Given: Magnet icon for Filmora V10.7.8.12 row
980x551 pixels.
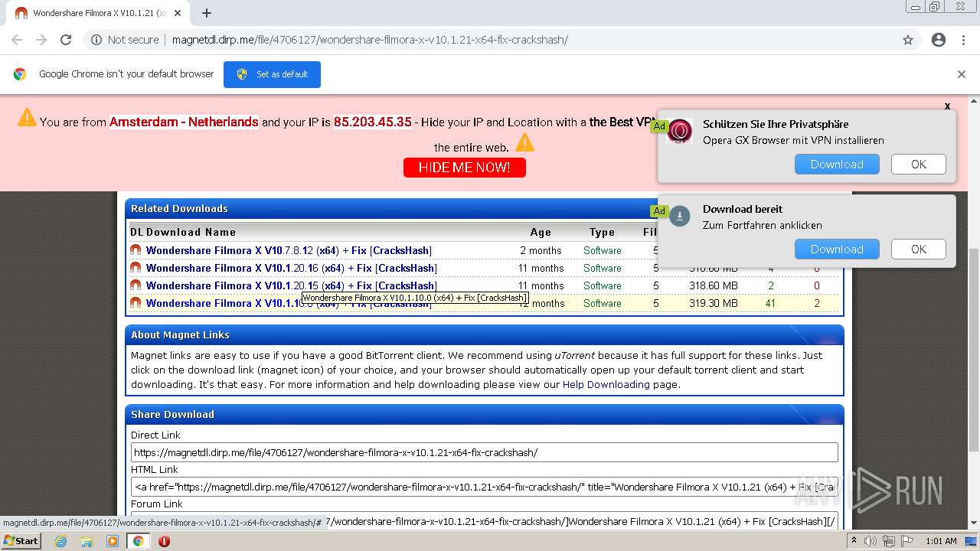Looking at the screenshot, I should point(136,250).
